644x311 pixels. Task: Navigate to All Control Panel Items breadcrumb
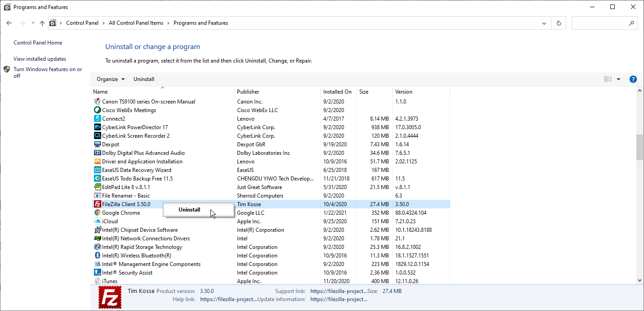[x=136, y=23]
